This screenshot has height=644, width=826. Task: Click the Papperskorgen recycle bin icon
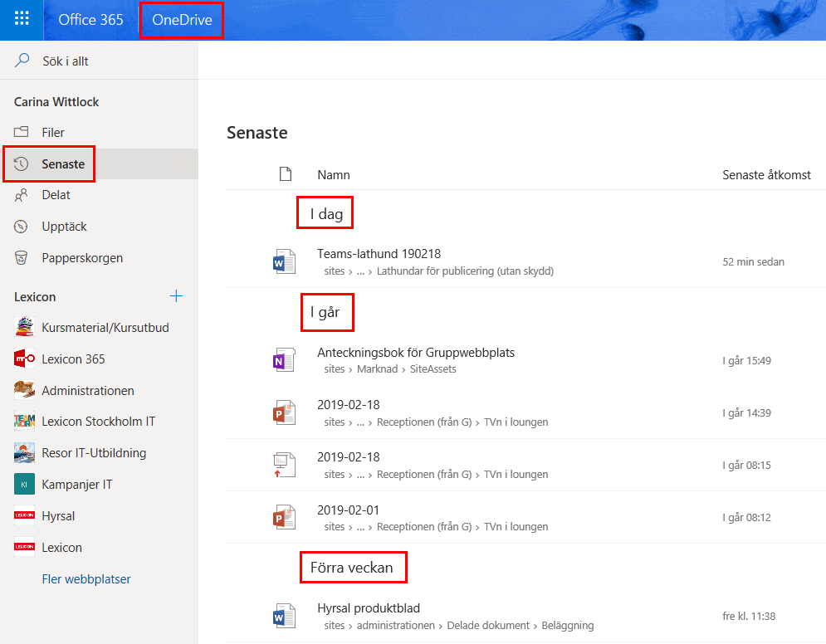pos(21,258)
